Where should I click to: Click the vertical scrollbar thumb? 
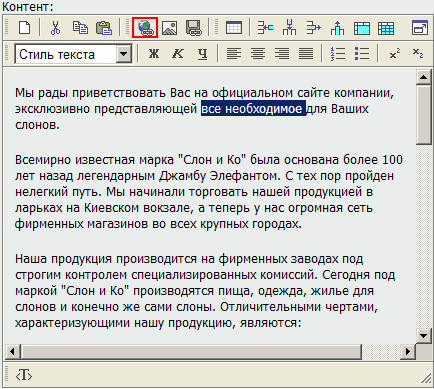pos(424,115)
